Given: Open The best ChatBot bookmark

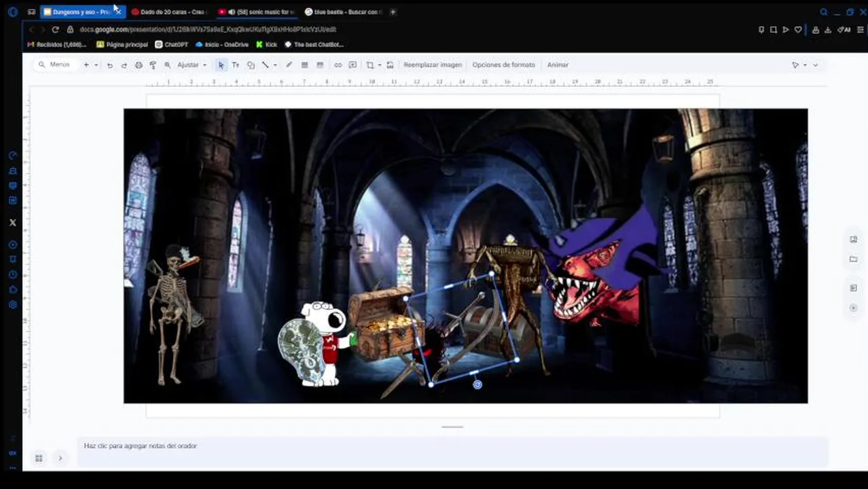Looking at the screenshot, I should (x=314, y=44).
